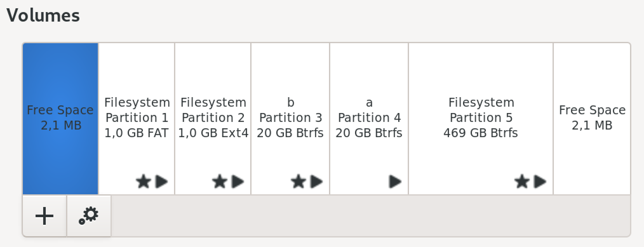Open the gears additional partition options
The image size is (644, 247).
[x=89, y=216]
